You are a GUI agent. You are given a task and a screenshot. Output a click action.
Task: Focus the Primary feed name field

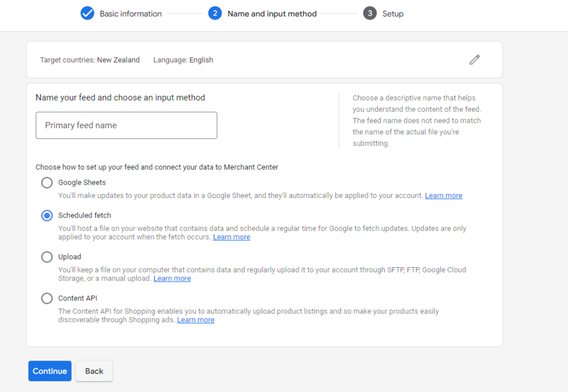pyautogui.click(x=126, y=125)
